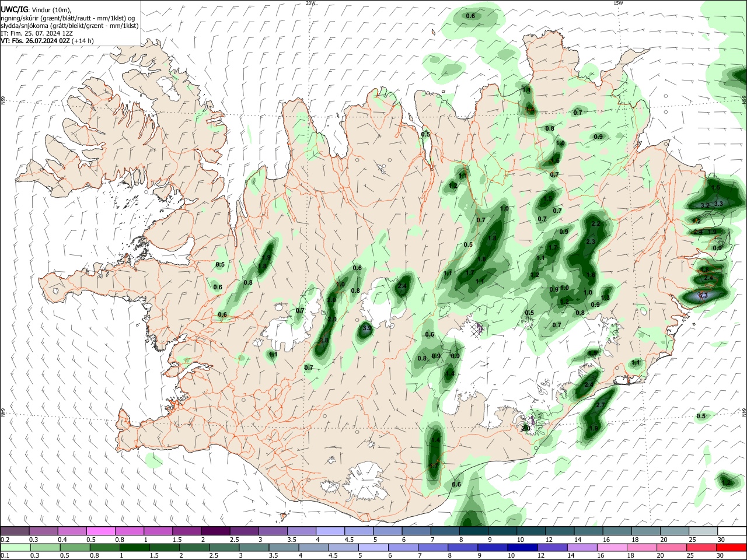This screenshot has height=560, width=747.
Task: Select the 66N latitude label on the right edge
Action: pos(744,99)
